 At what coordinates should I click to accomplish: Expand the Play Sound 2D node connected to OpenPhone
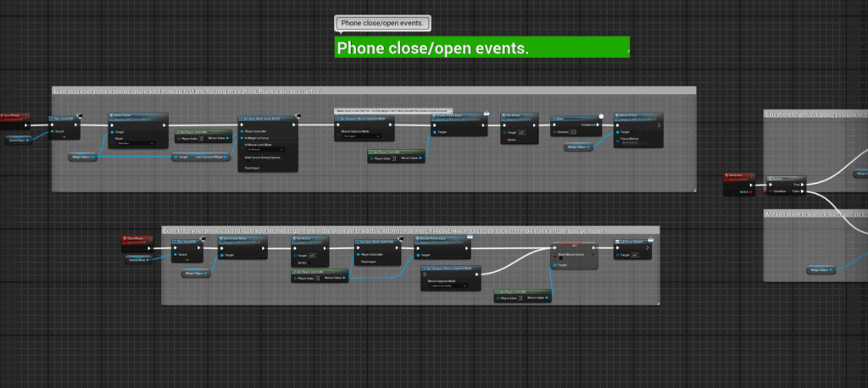pyautogui.click(x=64, y=136)
